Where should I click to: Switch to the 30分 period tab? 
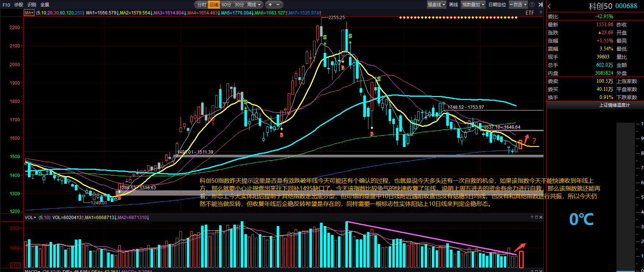(239, 5)
